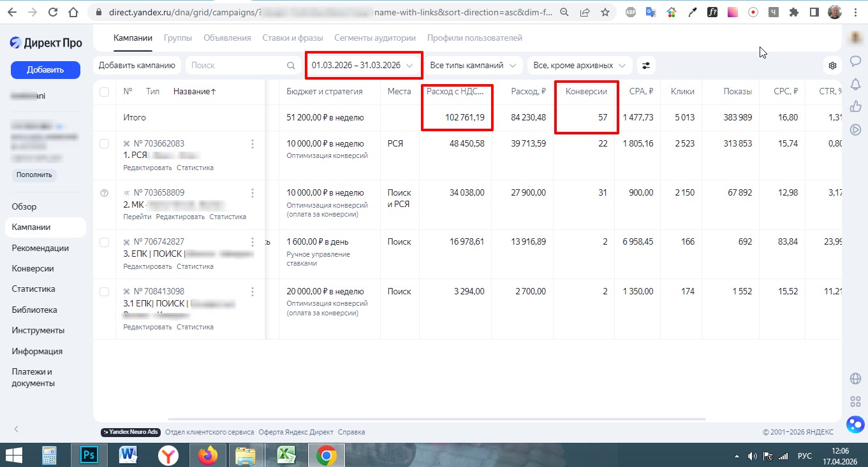This screenshot has width=868, height=467.
Task: Check the box for campaign 706742827
Action: pyautogui.click(x=105, y=242)
